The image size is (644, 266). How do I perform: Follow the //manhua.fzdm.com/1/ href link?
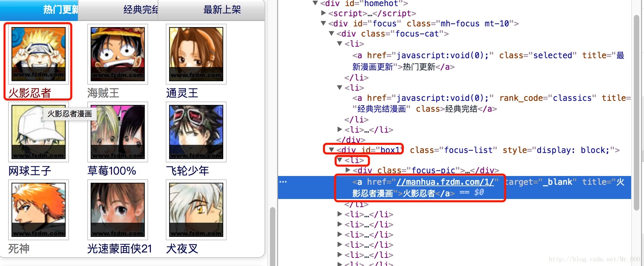point(445,182)
